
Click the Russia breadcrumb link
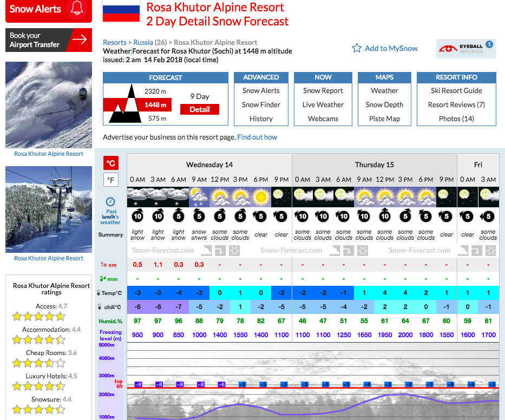pos(143,43)
